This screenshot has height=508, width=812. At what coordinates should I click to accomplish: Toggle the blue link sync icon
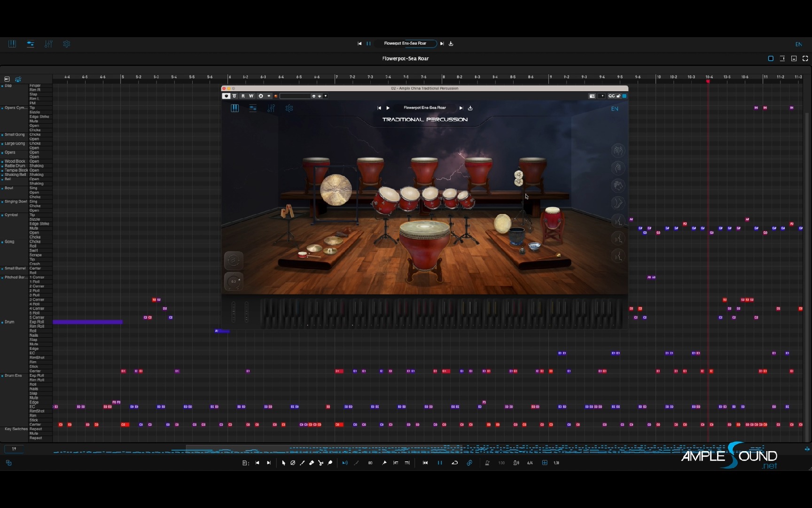pyautogui.click(x=469, y=463)
